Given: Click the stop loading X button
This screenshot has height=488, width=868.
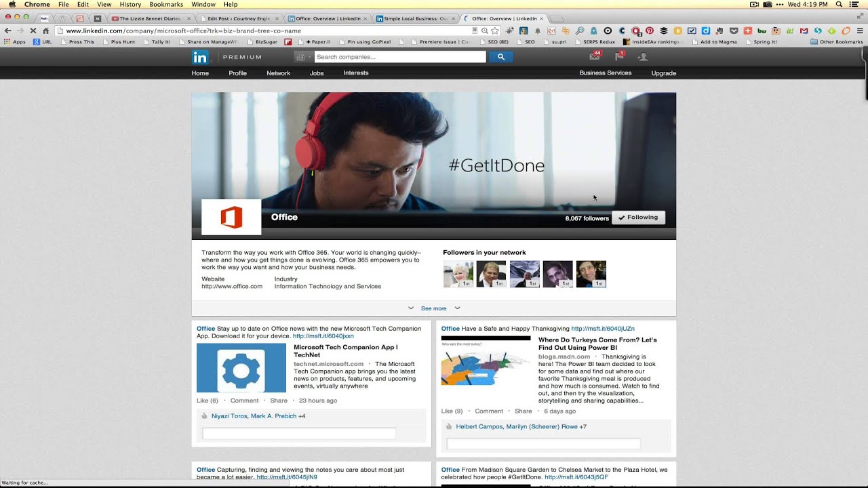Looking at the screenshot, I should (33, 30).
